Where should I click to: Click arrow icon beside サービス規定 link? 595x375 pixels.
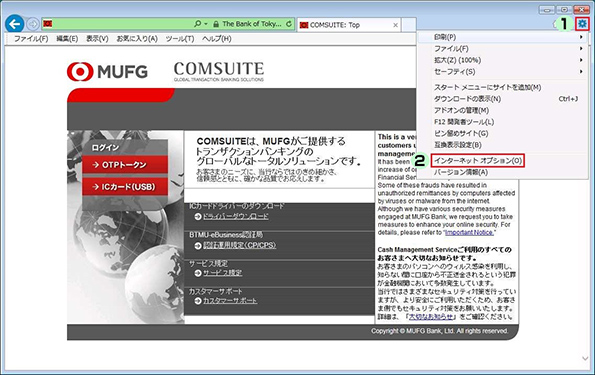(198, 273)
